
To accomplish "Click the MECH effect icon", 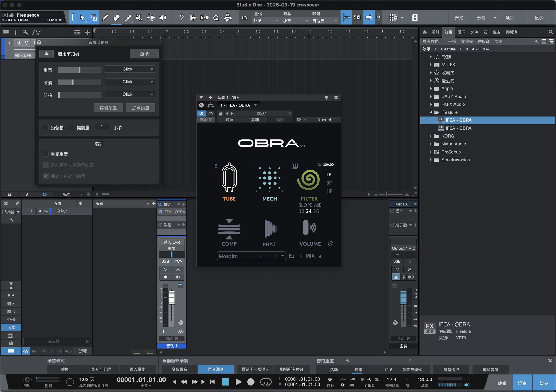I will [x=270, y=178].
